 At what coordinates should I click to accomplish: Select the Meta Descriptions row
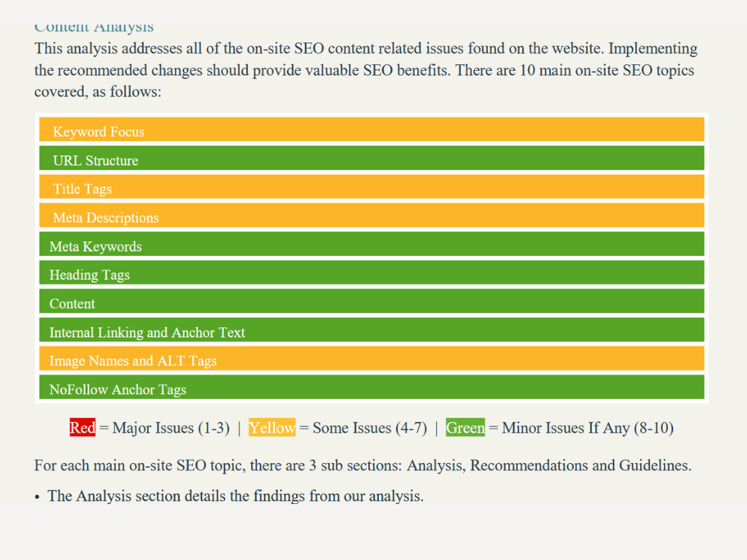coord(371,215)
